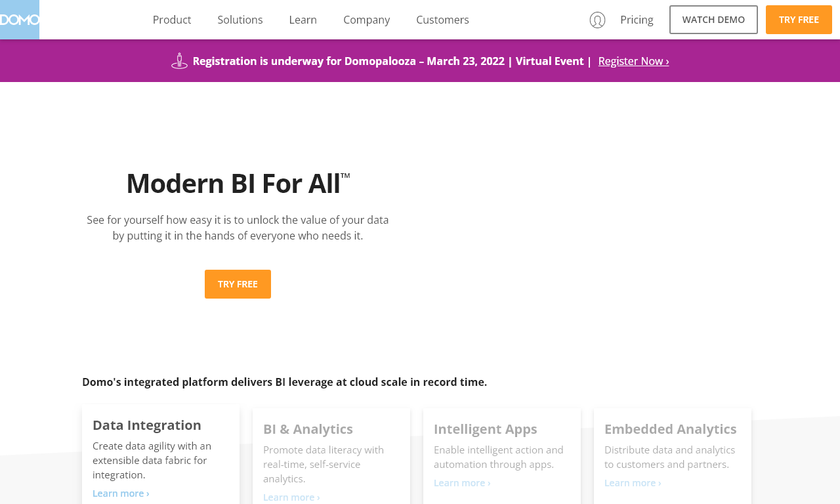
Task: Click 'Enable intelligent action' description text
Action: [499, 457]
